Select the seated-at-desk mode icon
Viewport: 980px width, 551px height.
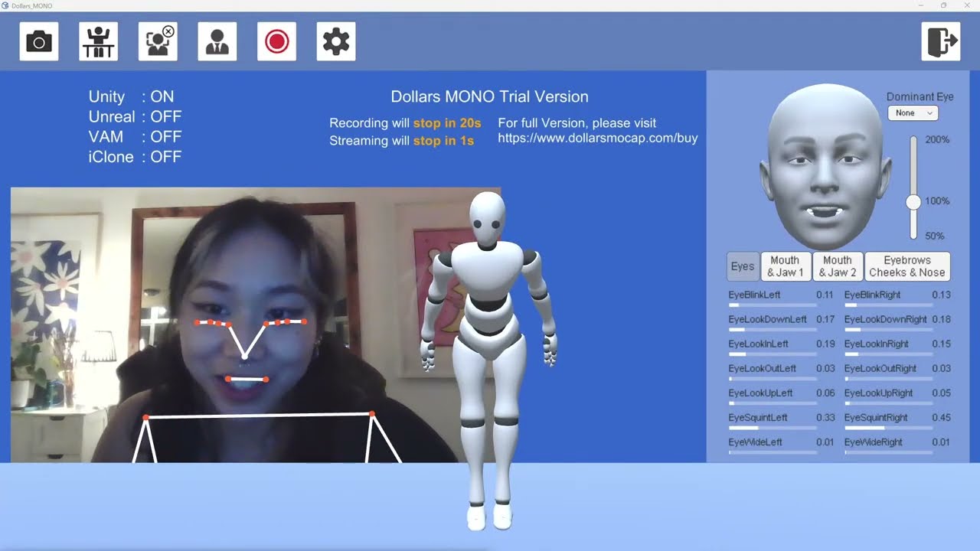click(x=98, y=41)
